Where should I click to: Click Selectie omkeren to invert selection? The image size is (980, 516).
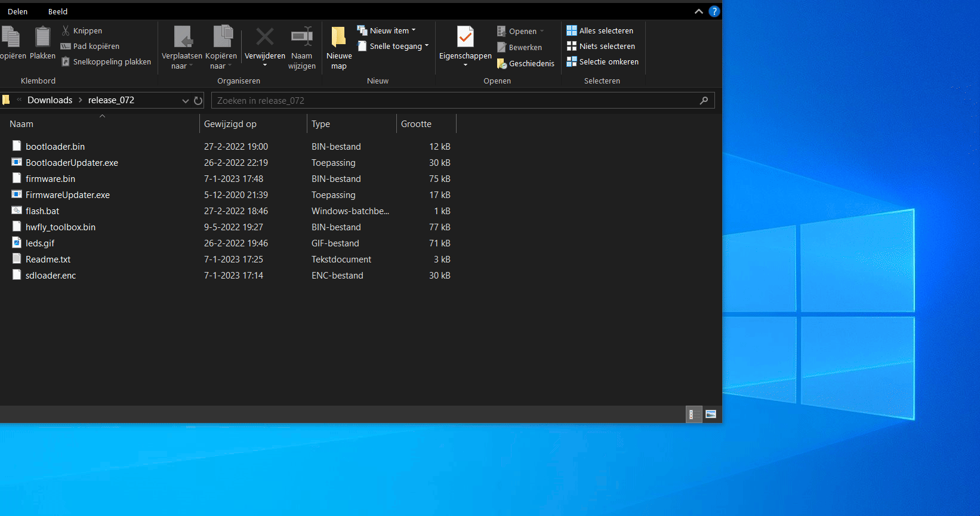tap(602, 62)
